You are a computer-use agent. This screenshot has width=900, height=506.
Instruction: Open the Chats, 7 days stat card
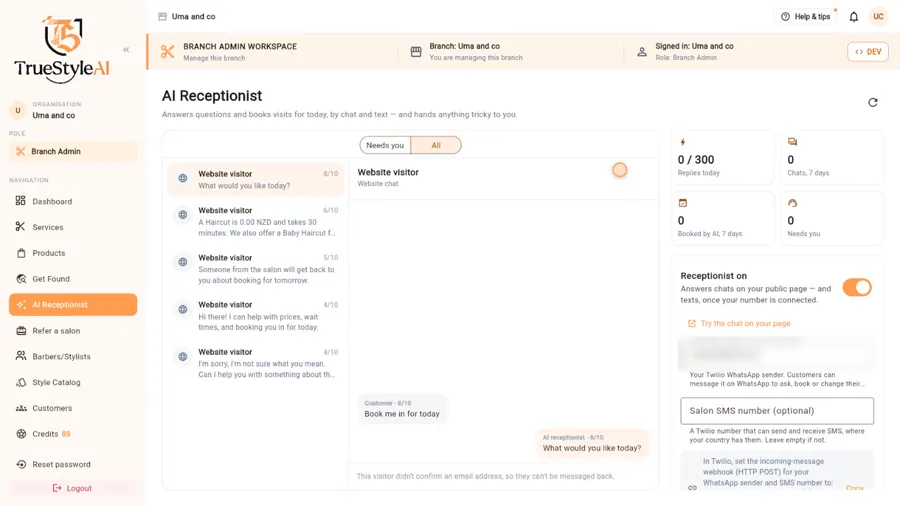click(832, 158)
